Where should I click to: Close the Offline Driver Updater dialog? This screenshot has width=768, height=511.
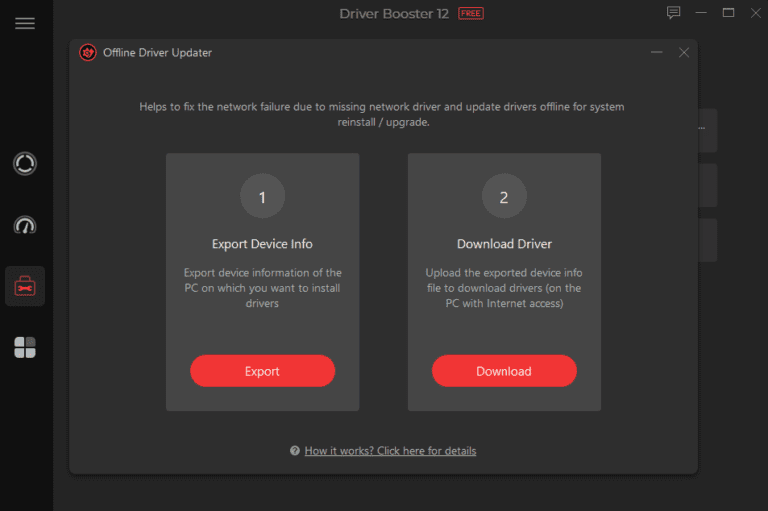[684, 53]
